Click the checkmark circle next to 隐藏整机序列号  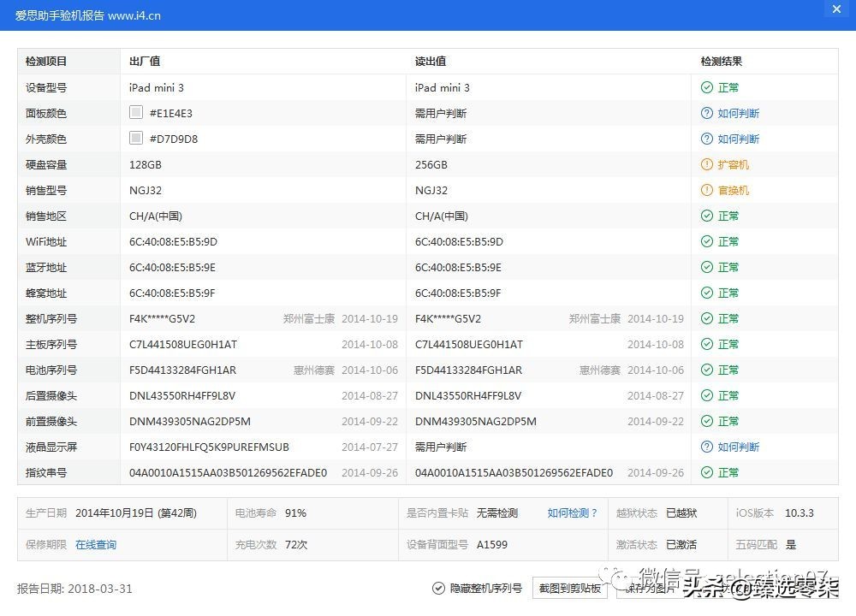(x=437, y=589)
